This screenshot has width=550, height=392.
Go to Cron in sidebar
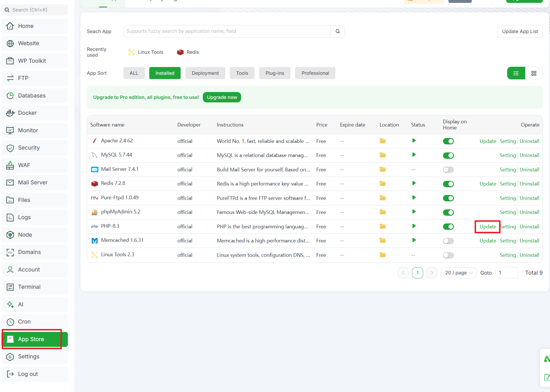click(x=35, y=322)
